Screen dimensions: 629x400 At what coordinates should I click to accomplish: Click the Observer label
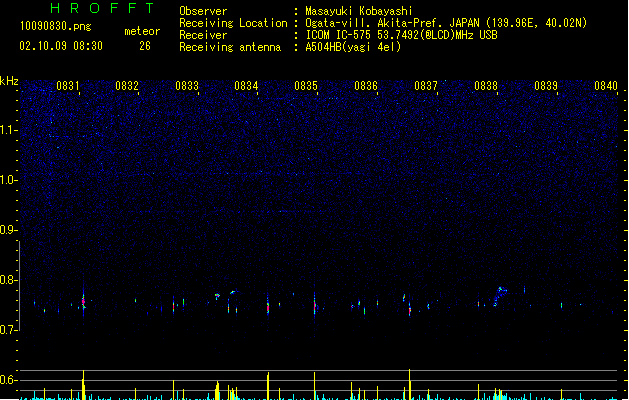tap(203, 11)
